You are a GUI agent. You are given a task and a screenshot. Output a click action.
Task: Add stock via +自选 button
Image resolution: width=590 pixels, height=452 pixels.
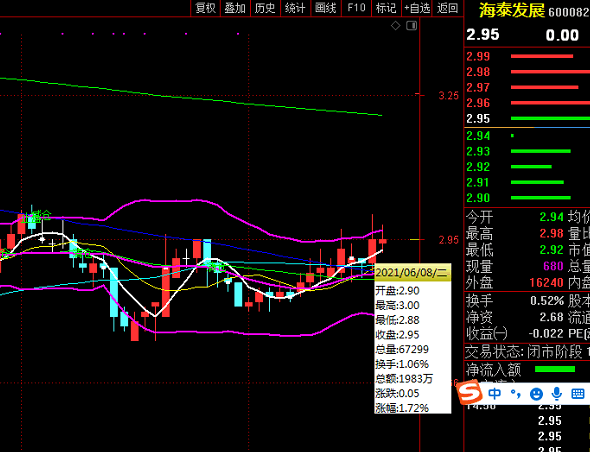(417, 8)
